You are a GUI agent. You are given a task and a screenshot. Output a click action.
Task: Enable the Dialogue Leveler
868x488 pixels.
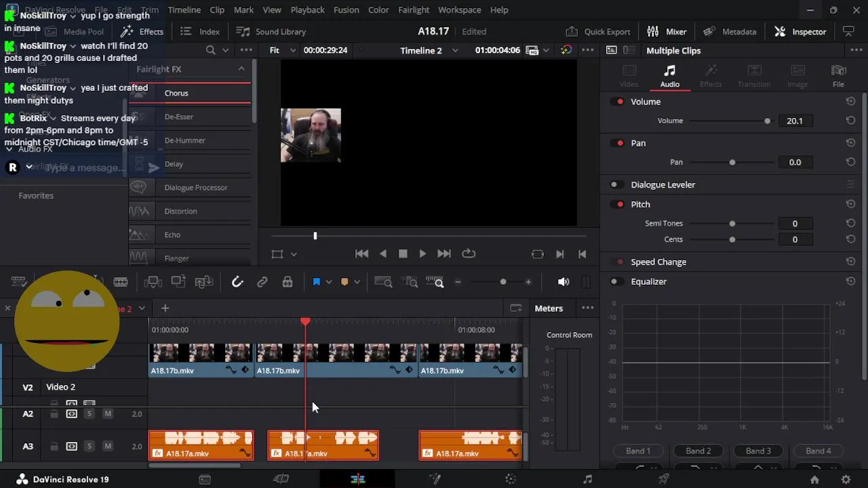point(617,184)
